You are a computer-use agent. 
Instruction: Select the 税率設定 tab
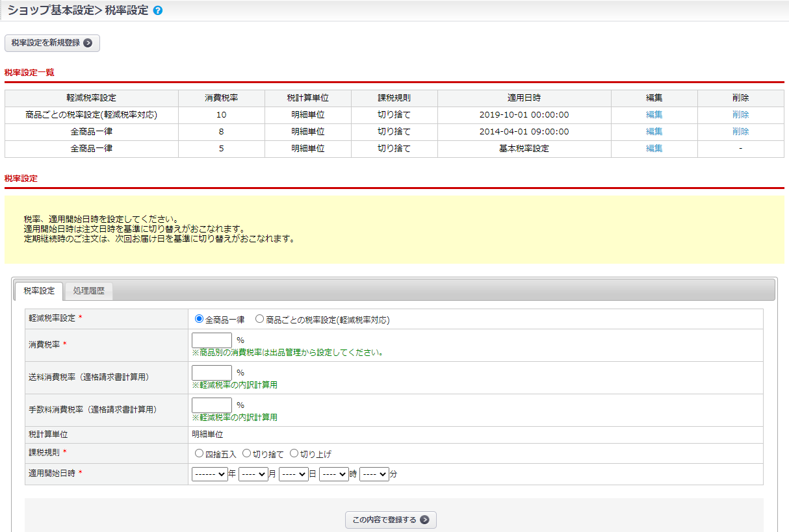coord(39,291)
